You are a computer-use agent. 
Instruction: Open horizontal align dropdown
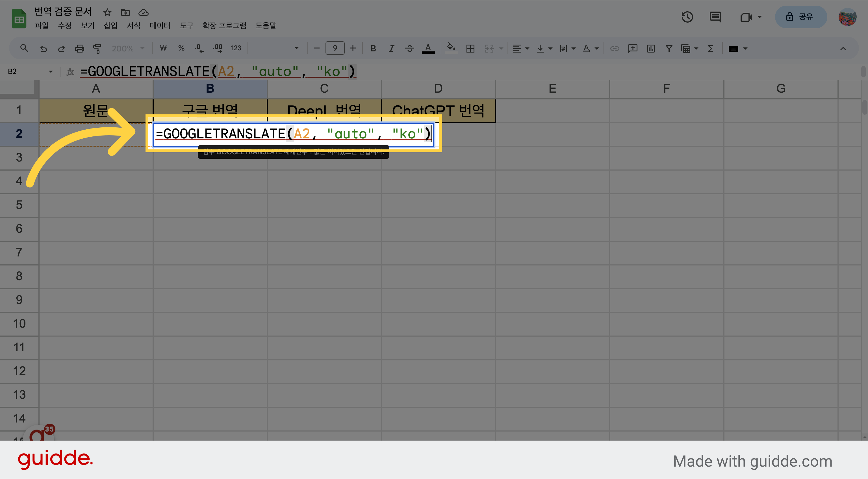pos(520,49)
